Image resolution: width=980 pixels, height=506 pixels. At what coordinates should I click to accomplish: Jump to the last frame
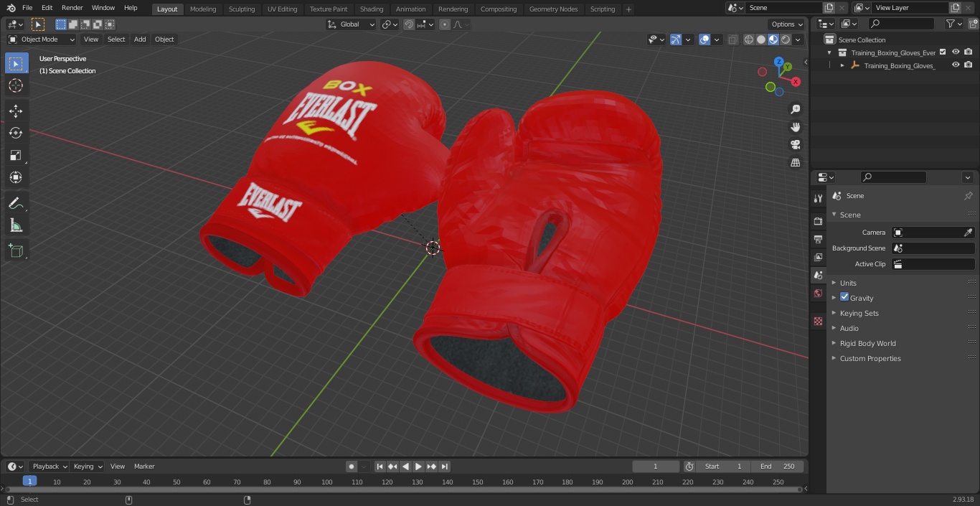click(444, 467)
